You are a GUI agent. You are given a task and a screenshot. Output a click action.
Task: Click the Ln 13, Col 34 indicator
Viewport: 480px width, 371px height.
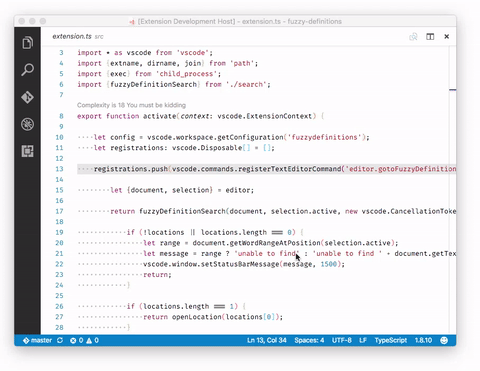(267, 340)
